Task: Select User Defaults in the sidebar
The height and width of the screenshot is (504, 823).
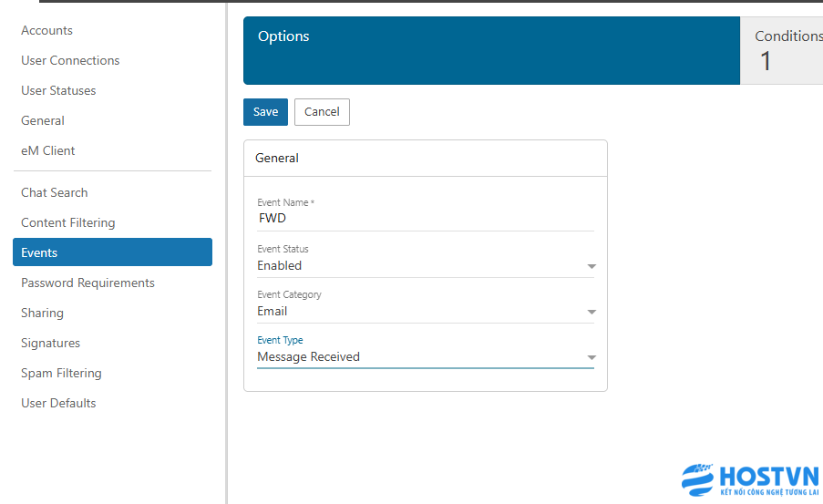Action: point(58,403)
